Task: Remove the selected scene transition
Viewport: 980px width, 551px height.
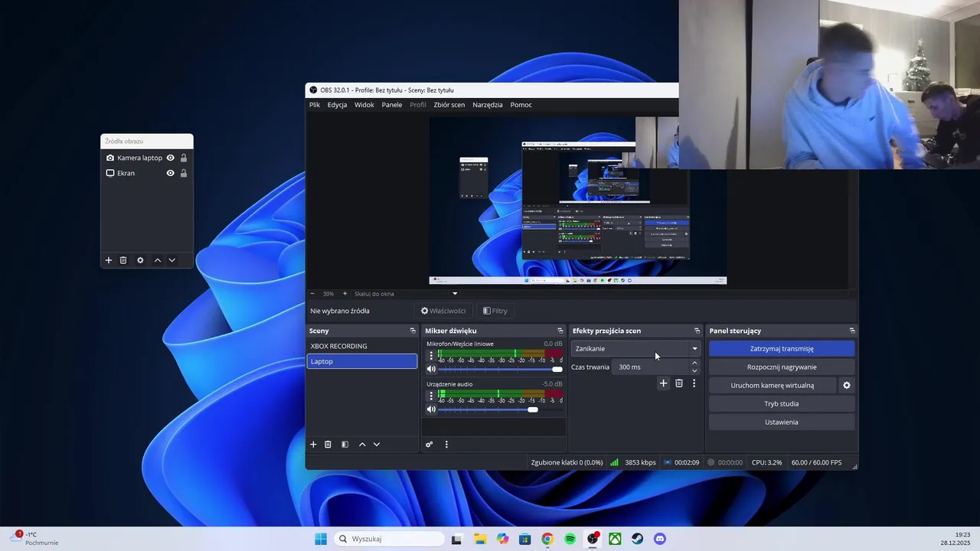Action: click(x=679, y=383)
